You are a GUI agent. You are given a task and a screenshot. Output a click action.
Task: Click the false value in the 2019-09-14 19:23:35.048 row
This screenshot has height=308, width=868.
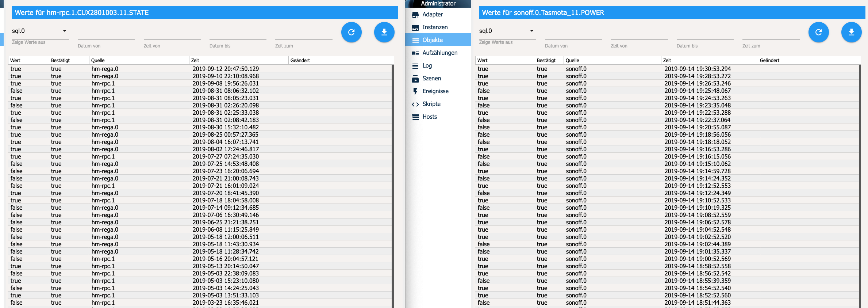click(x=484, y=105)
